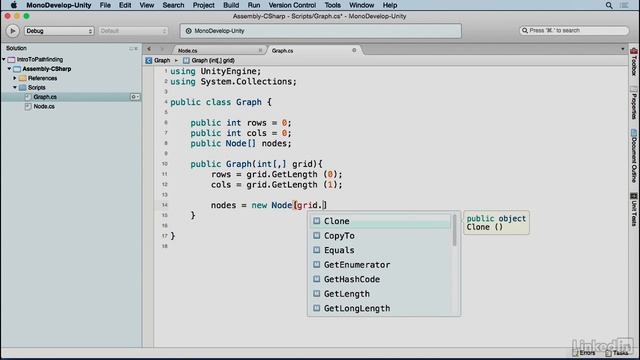Open the Apple menu
Image resolution: width=640 pixels, height=360 pixels.
[x=13, y=5]
